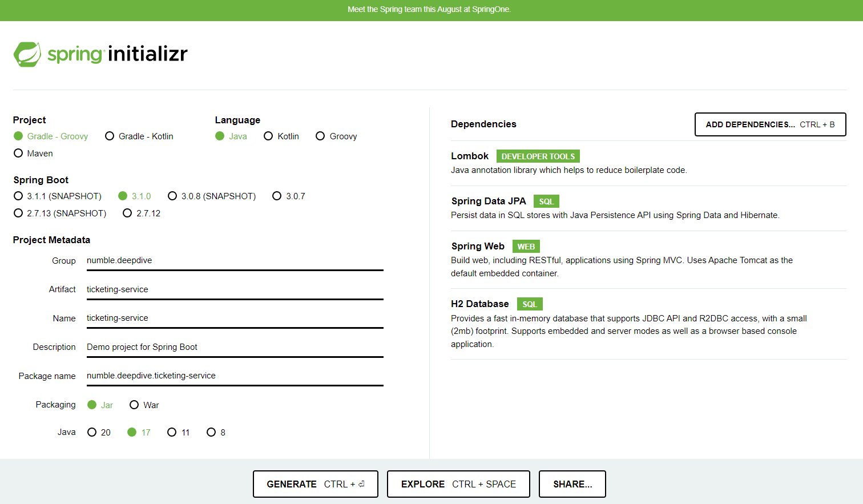This screenshot has width=863, height=504.
Task: Choose Kotlin as the language
Action: (x=281, y=136)
